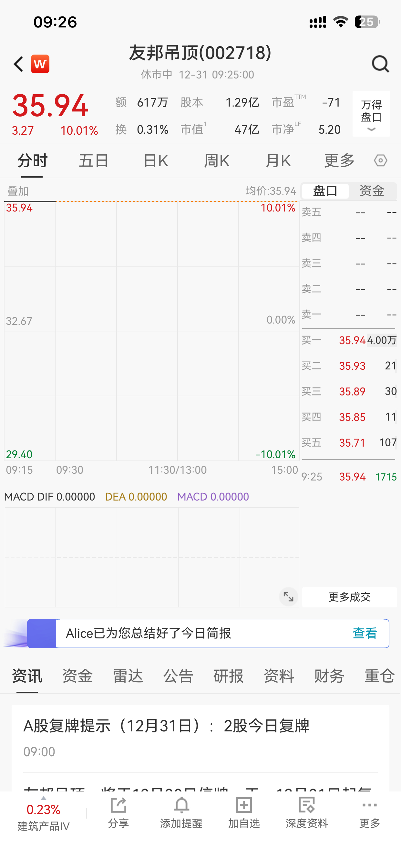Expand the 万得盘口 dropdown
Viewport: 401px width, 868px height.
(371, 114)
